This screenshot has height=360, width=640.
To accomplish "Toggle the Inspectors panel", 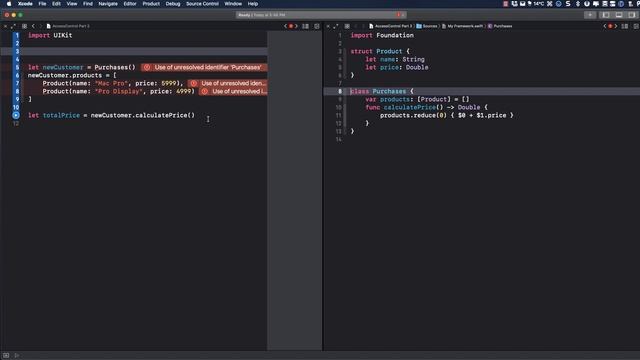I will 632,15.
